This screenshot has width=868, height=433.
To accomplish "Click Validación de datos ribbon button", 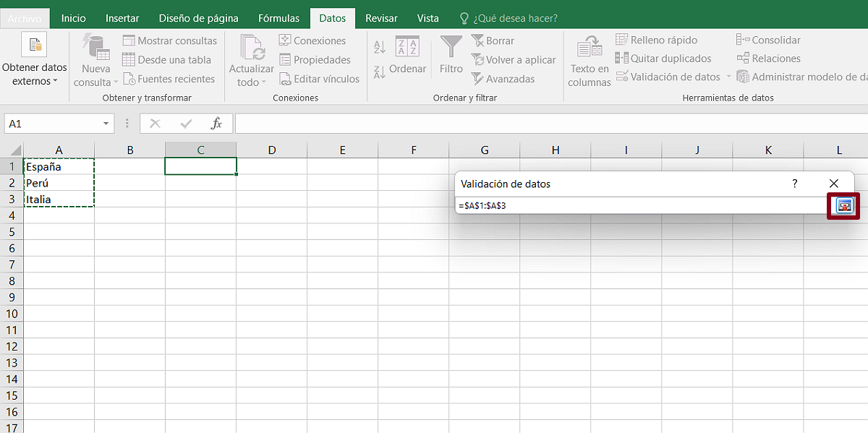I will (x=668, y=77).
